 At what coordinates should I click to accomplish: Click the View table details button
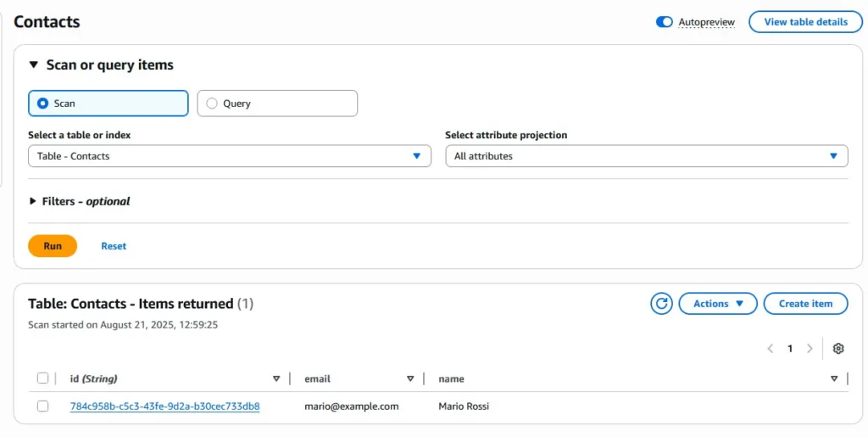coord(805,22)
